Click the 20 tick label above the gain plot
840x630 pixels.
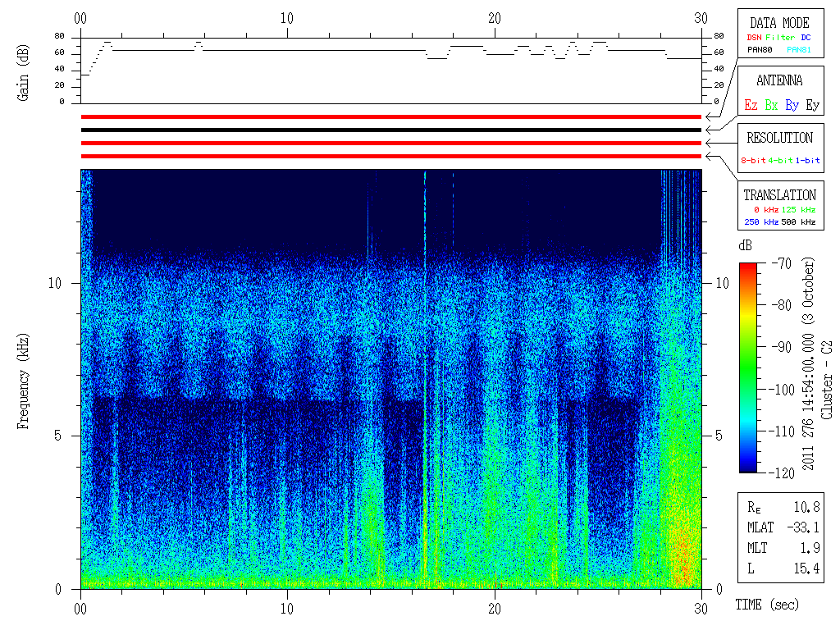495,18
